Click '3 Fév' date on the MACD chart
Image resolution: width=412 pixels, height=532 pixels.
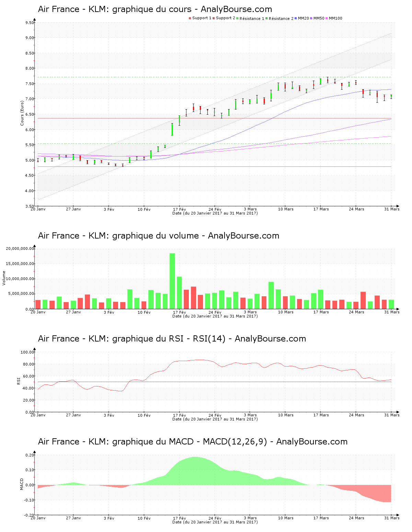[109, 518]
